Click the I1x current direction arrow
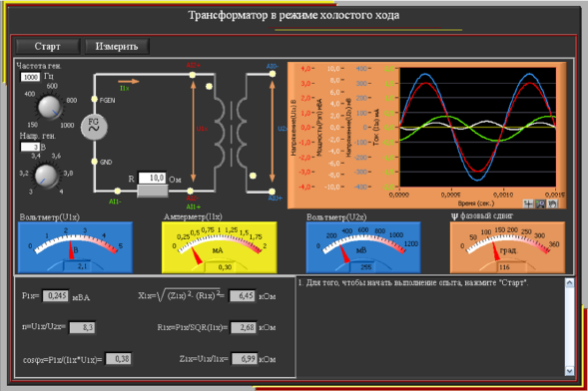The height and width of the screenshot is (391, 588). 129,81
